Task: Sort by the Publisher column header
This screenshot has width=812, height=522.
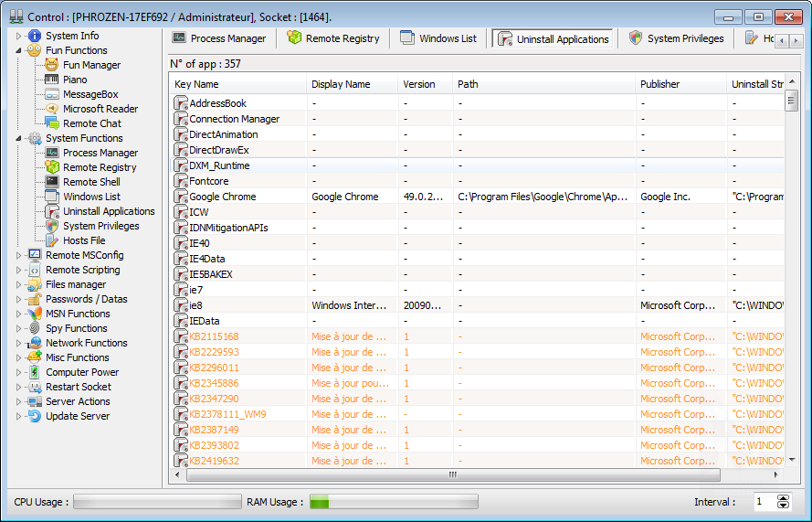Action: [x=659, y=84]
